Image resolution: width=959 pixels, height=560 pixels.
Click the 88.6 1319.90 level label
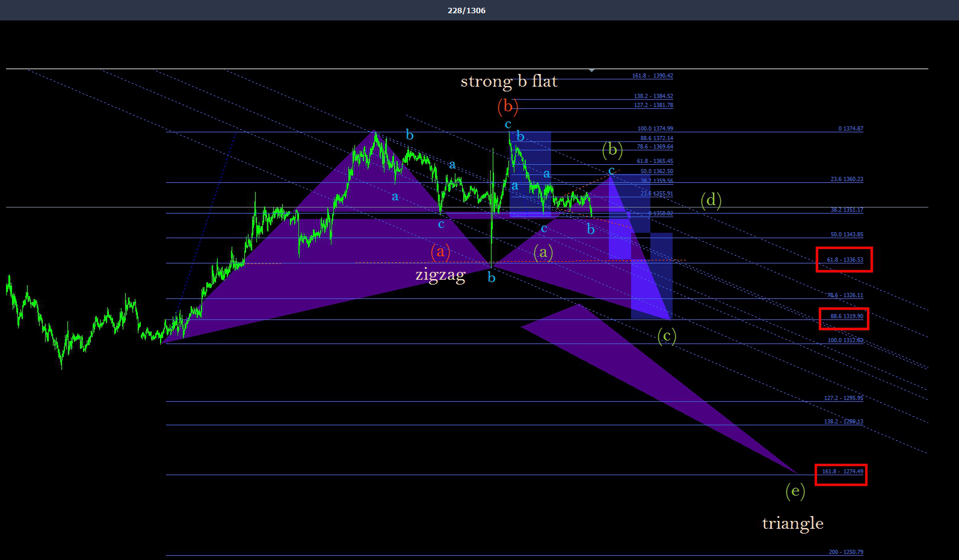click(x=846, y=316)
